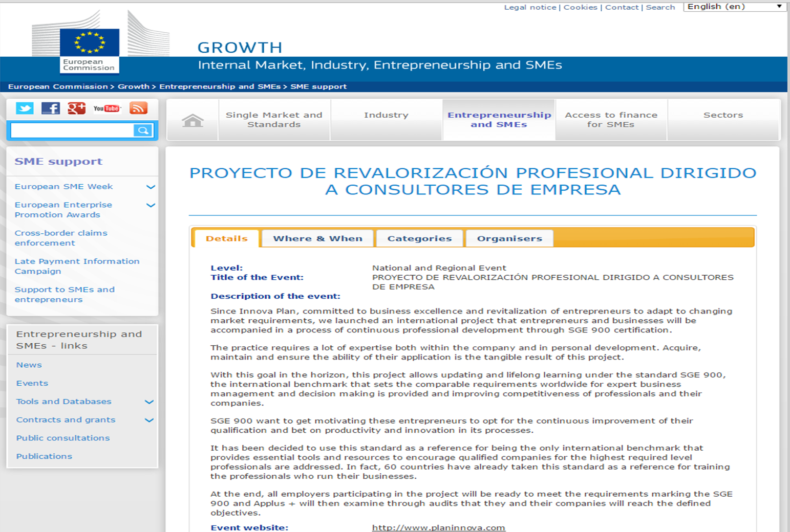Viewport: 790px width, 532px height.
Task: Open the SME support sidebar heading
Action: 58,162
